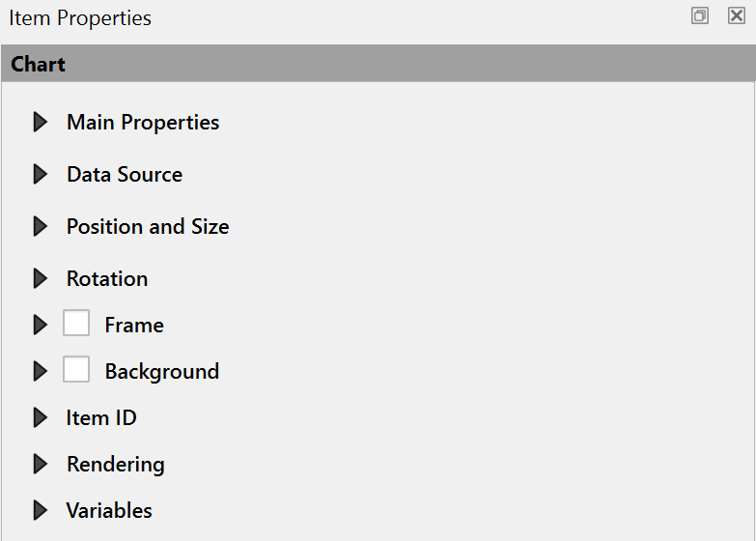Select the Position and Size label
The image size is (756, 541).
coord(148,227)
